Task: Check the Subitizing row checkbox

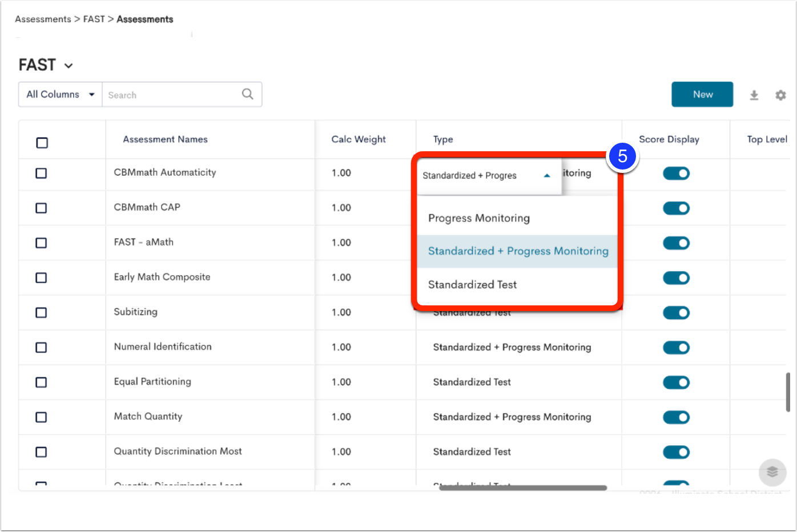Action: [x=41, y=312]
